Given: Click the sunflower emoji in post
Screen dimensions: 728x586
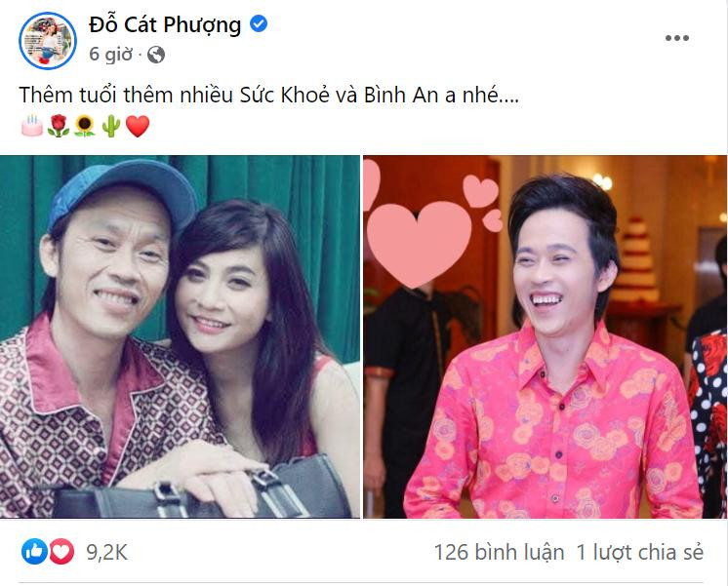Looking at the screenshot, I should (x=85, y=126).
